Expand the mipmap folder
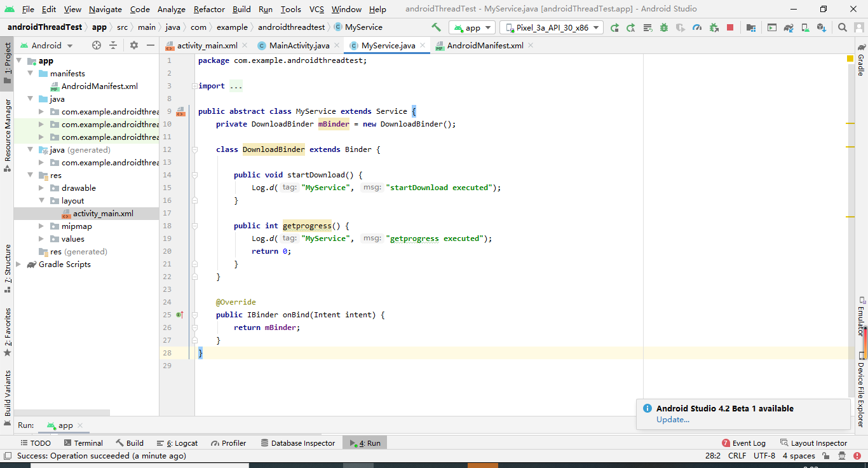Viewport: 868px width, 468px height. point(42,226)
